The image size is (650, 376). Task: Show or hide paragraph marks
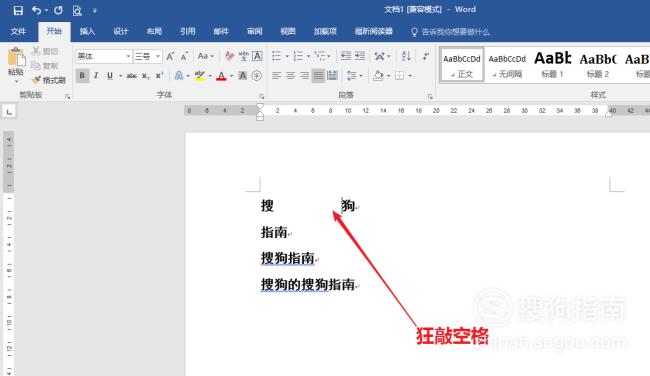tap(426, 56)
